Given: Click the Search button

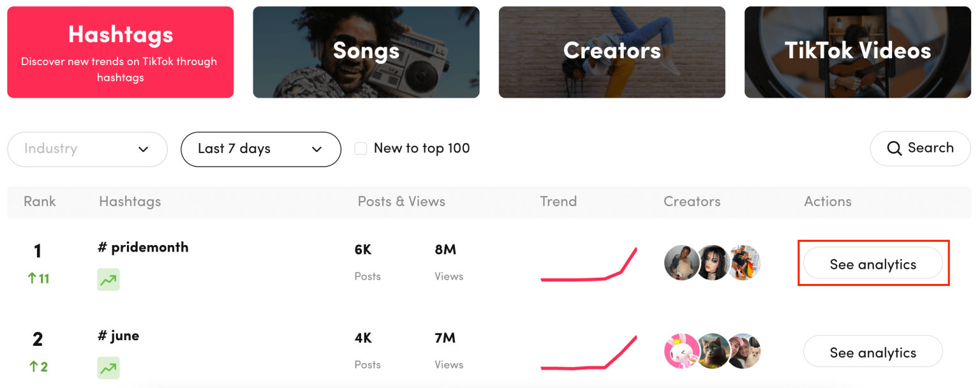Looking at the screenshot, I should pos(920,148).
